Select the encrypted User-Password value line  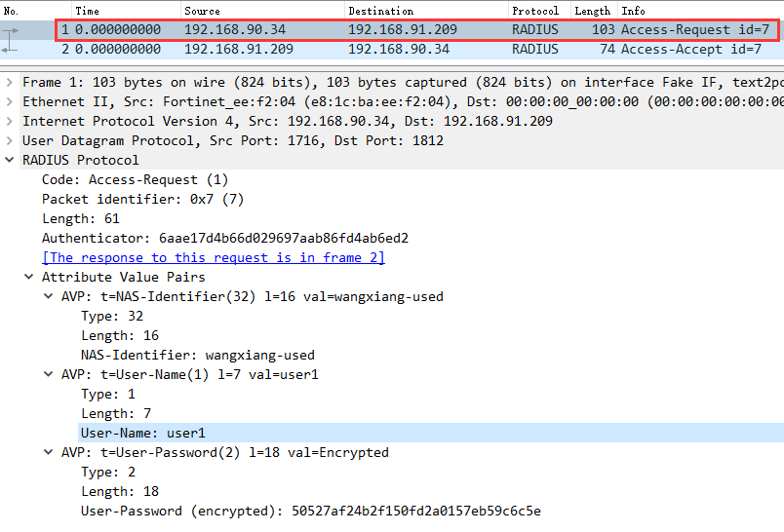pos(310,511)
